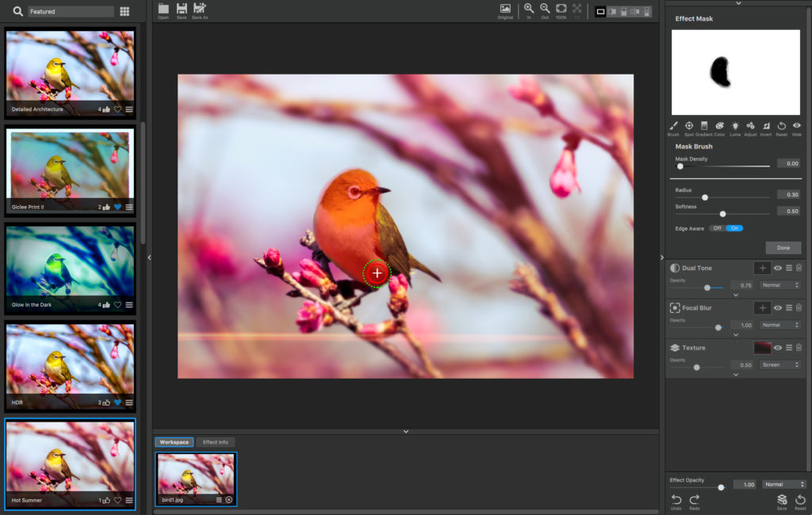Screen dimensions: 812x515
Task: Collapse the left presets panel
Action: (x=149, y=257)
